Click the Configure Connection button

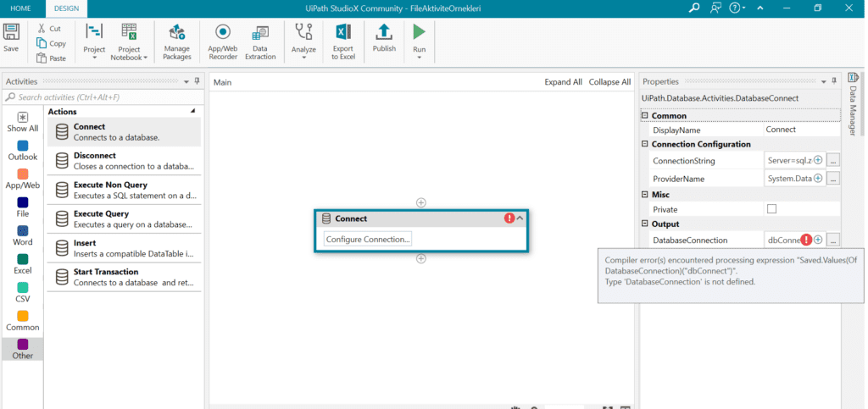click(368, 240)
